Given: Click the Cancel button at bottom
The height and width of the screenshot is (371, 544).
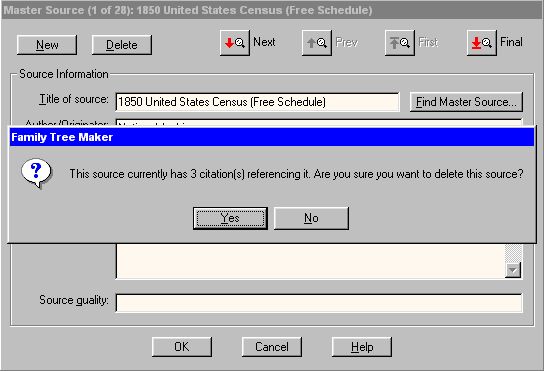Looking at the screenshot, I should click(272, 347).
